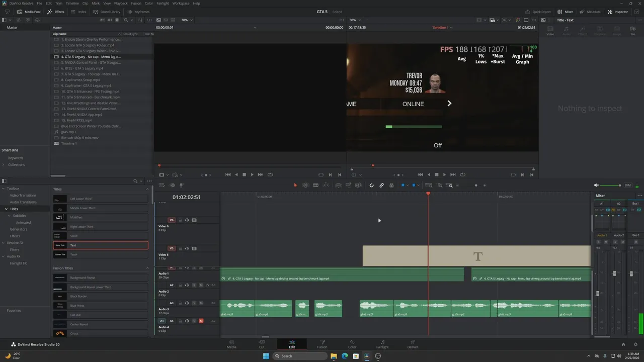Screen dimensions: 644x362
Task: Add a blue marker to timeline
Action: (413, 185)
